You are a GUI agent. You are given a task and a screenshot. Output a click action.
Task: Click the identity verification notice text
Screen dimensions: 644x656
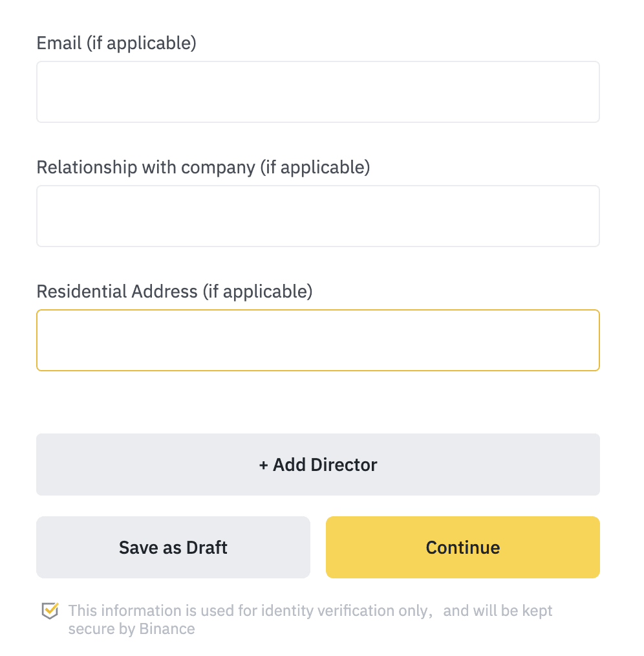[x=310, y=620]
